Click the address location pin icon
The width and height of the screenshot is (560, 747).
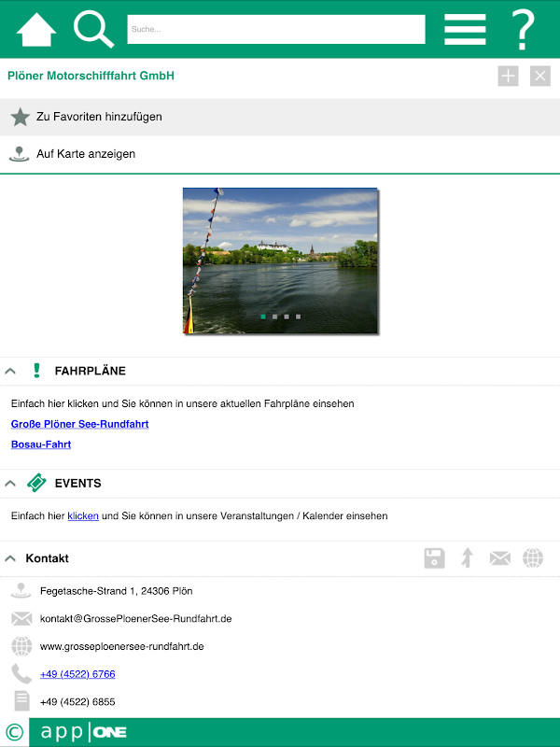tap(21, 591)
